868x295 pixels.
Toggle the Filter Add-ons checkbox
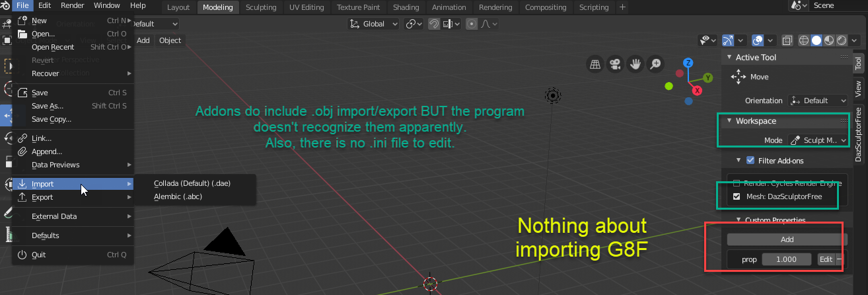click(750, 160)
